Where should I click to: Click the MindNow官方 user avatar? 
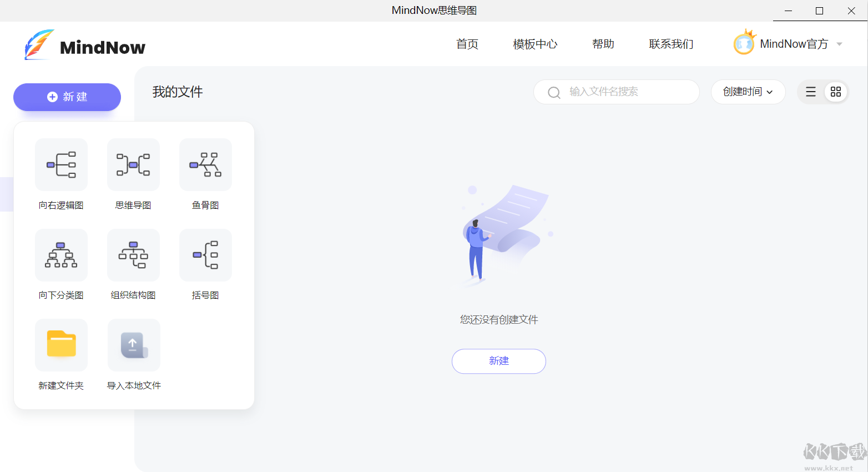(x=744, y=43)
